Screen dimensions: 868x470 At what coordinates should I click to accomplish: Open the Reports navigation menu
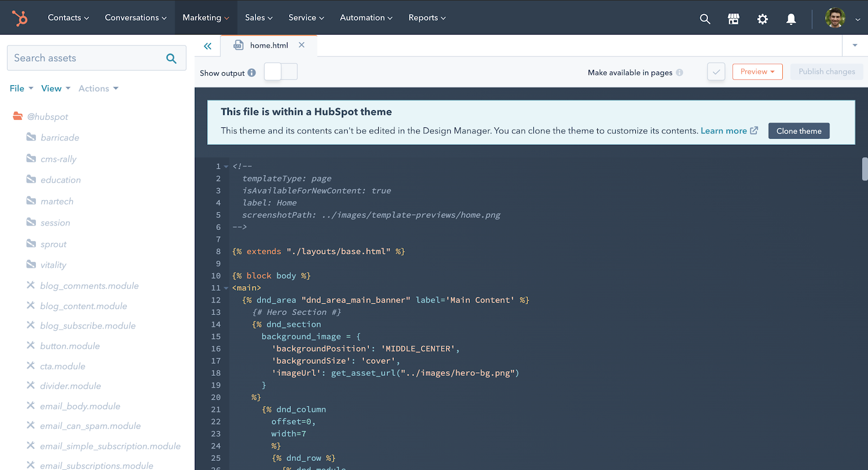pos(426,18)
